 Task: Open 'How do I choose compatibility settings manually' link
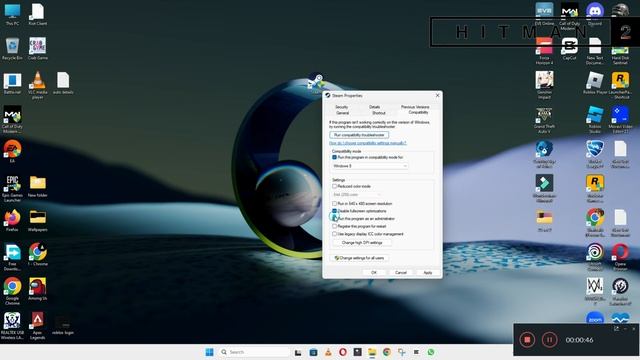click(x=368, y=143)
